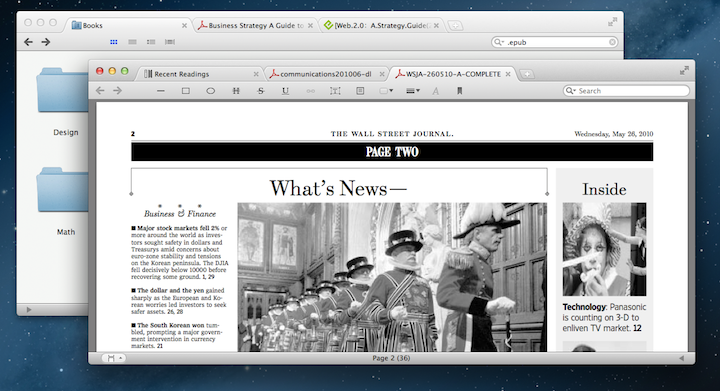Viewport: 720px width, 391px height.
Task: Switch Books window to column view
Action: [151, 42]
